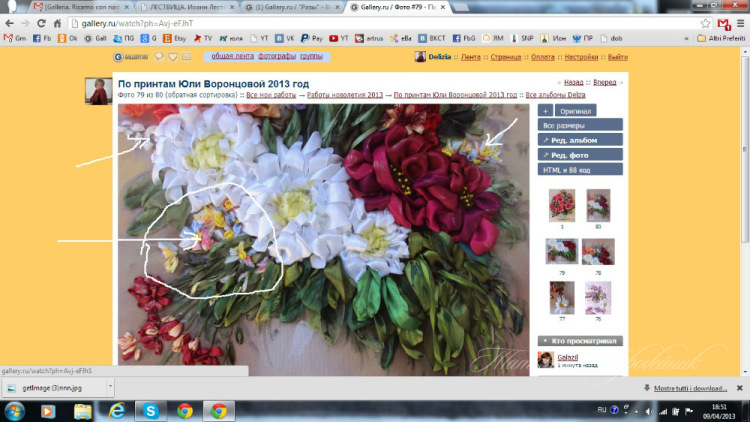
Task: Bookmark this page with the star icon
Action: click(x=705, y=23)
